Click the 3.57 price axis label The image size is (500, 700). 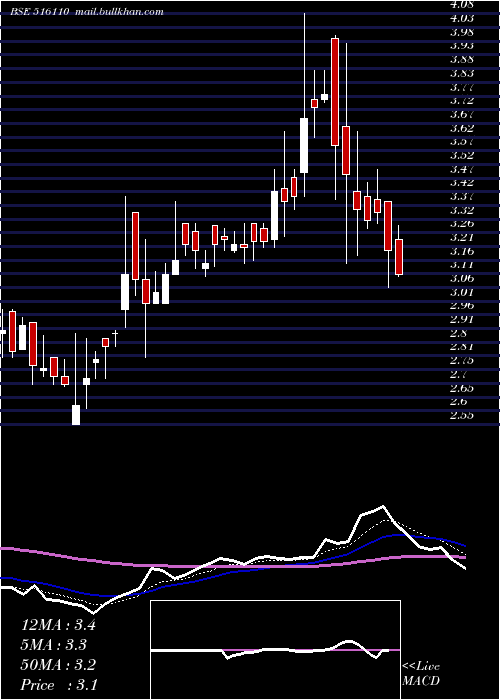[x=461, y=142]
